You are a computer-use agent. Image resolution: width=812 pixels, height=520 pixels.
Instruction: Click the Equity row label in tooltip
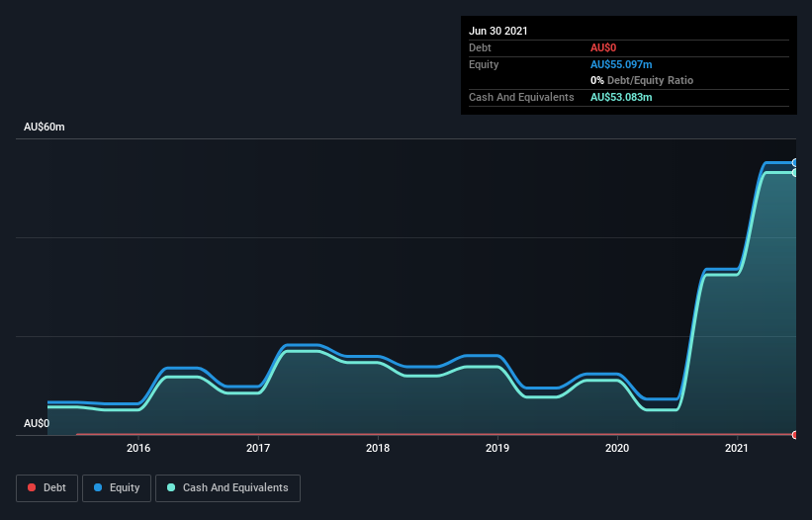click(484, 64)
